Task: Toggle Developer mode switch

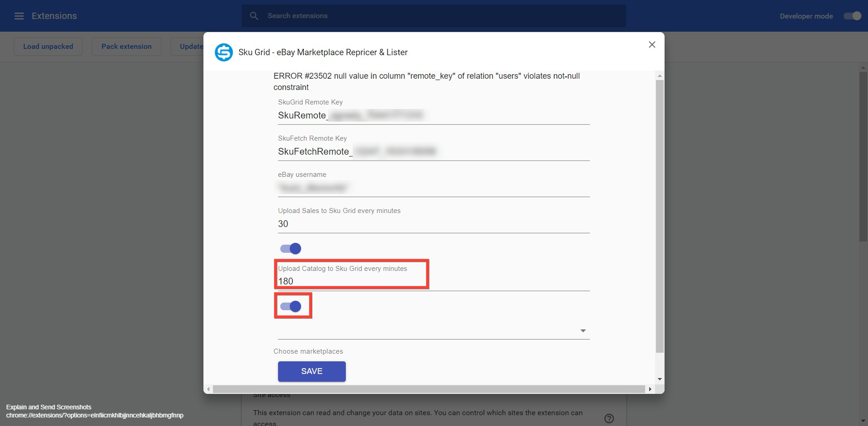Action: click(x=852, y=16)
